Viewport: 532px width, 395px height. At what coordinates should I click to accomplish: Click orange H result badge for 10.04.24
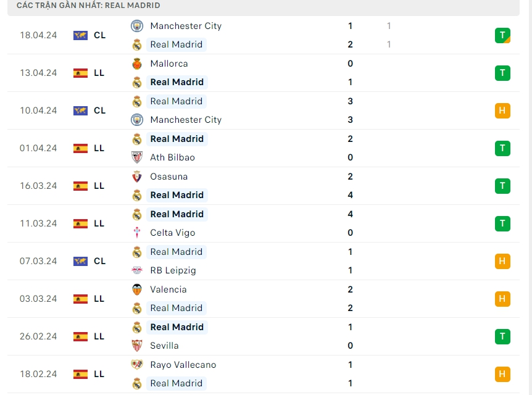[502, 110]
